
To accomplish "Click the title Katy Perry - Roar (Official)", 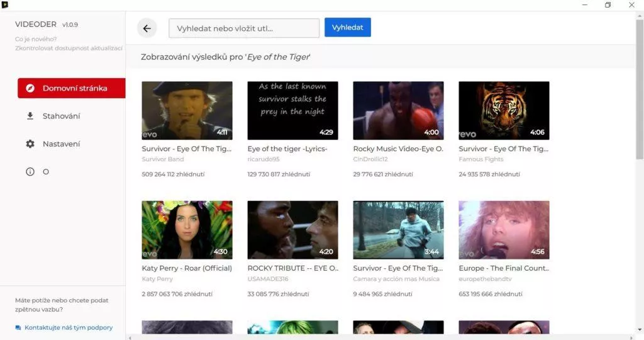I will tap(187, 268).
